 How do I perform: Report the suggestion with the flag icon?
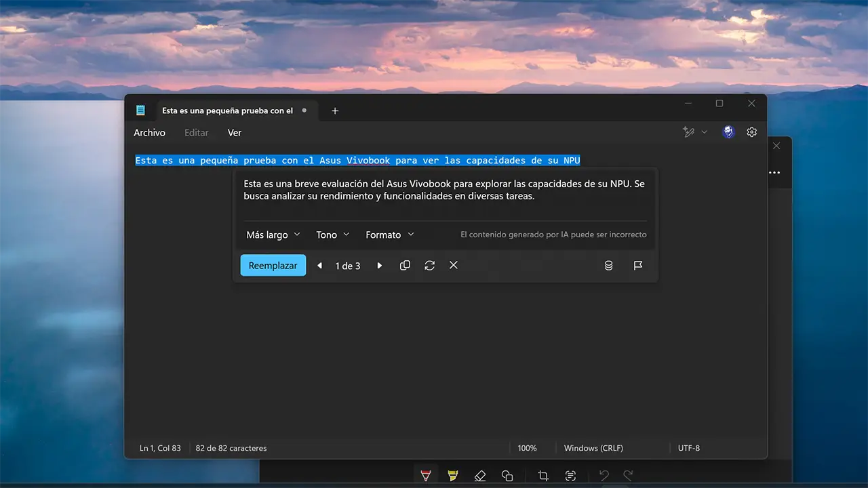pyautogui.click(x=638, y=266)
